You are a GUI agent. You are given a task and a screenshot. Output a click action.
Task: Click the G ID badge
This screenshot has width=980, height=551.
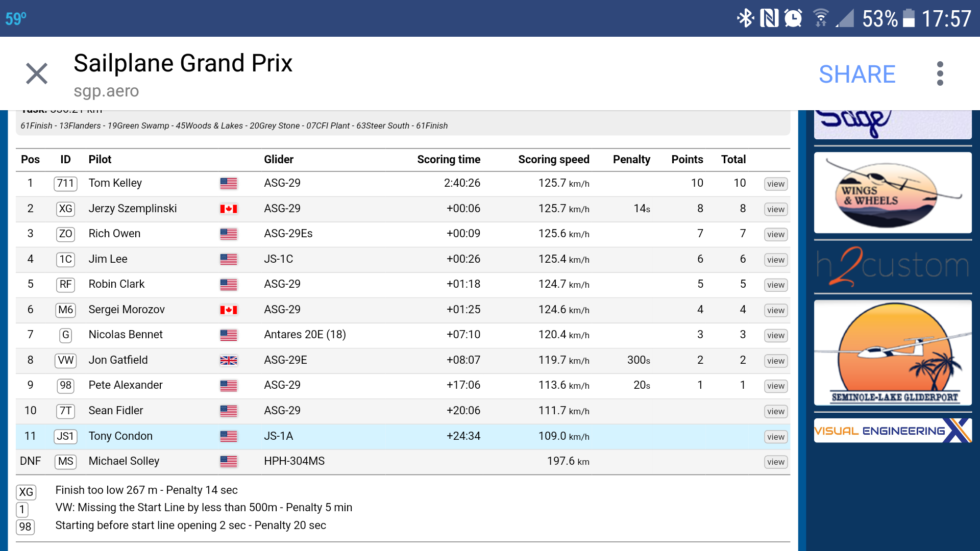(x=65, y=335)
